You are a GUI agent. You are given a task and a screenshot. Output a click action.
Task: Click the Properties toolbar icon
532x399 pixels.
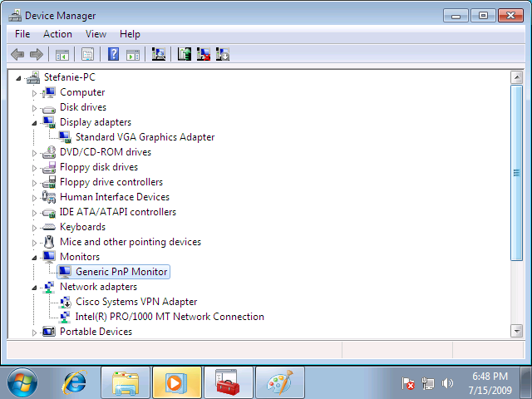(86, 54)
